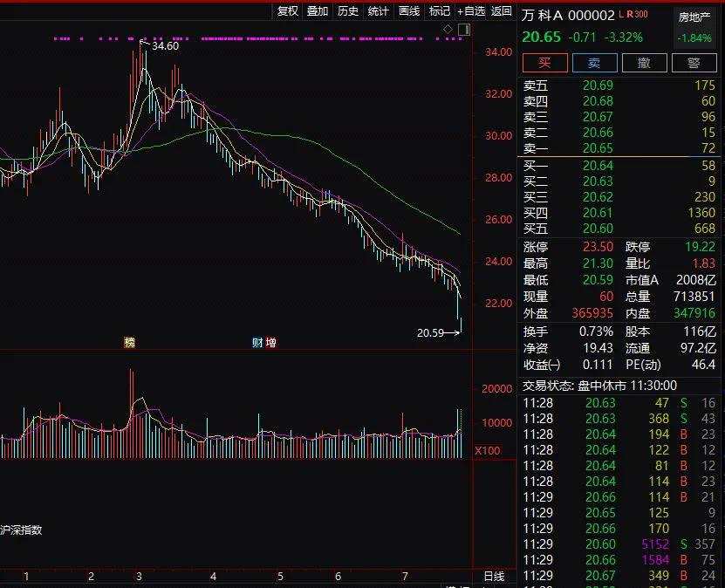Select the 买三 20.62 bid row
The width and height of the screenshot is (725, 588).
619,197
